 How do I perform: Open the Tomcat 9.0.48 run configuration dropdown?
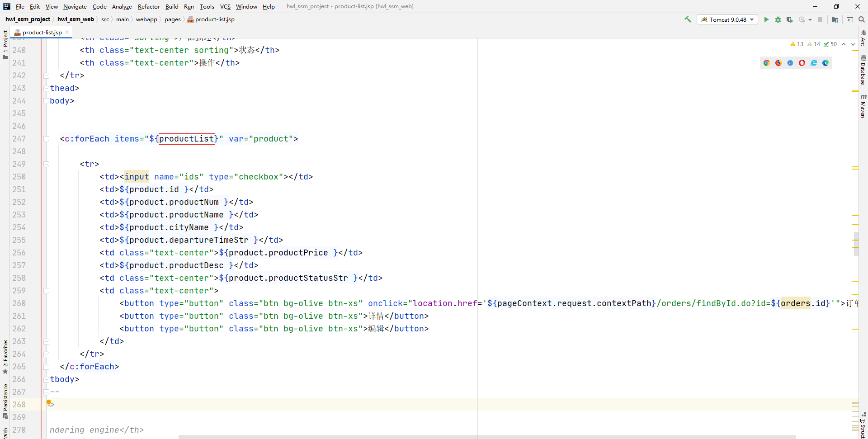[x=727, y=19]
